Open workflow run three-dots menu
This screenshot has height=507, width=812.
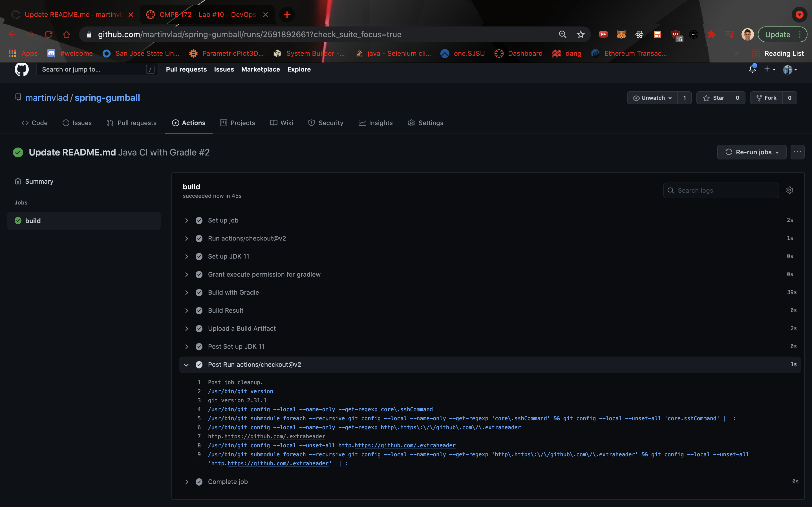[797, 152]
